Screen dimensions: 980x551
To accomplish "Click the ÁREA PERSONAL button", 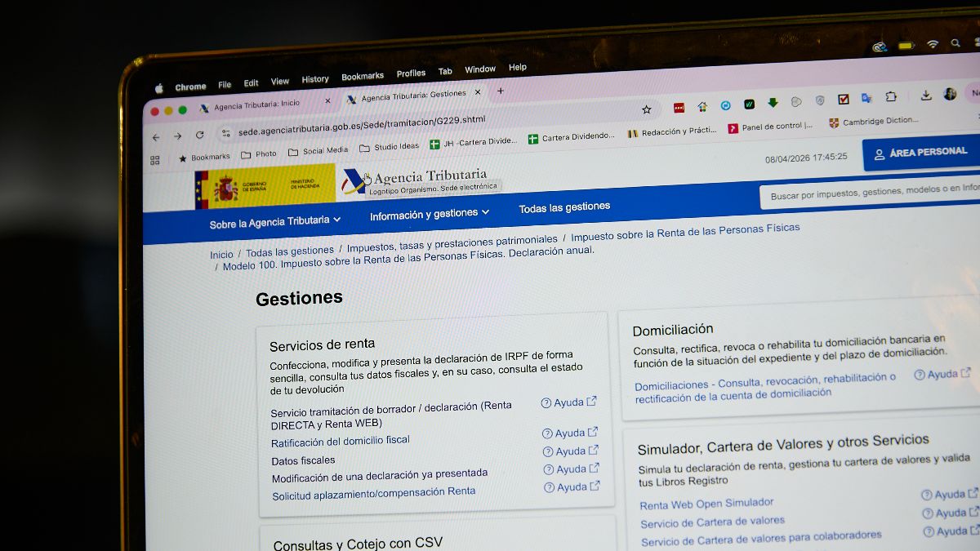I will point(921,153).
